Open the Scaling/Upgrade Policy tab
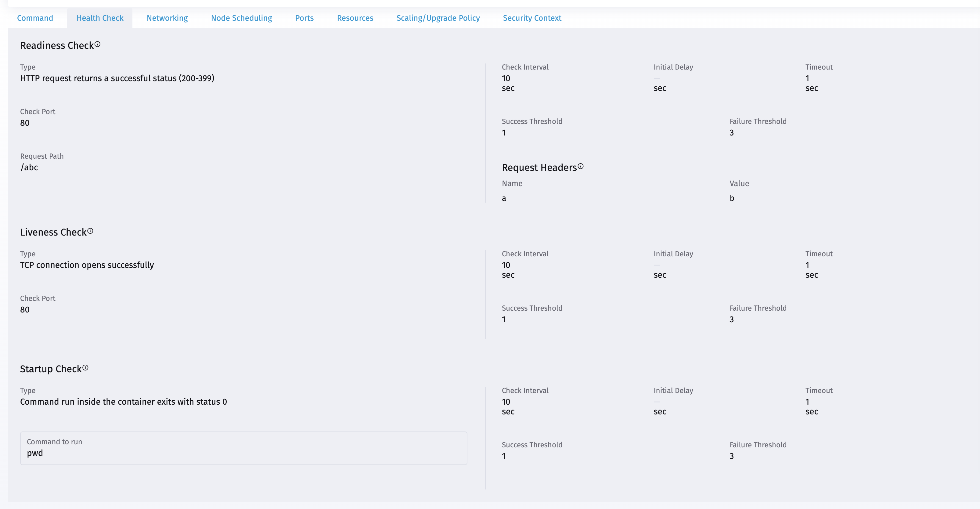 (438, 18)
